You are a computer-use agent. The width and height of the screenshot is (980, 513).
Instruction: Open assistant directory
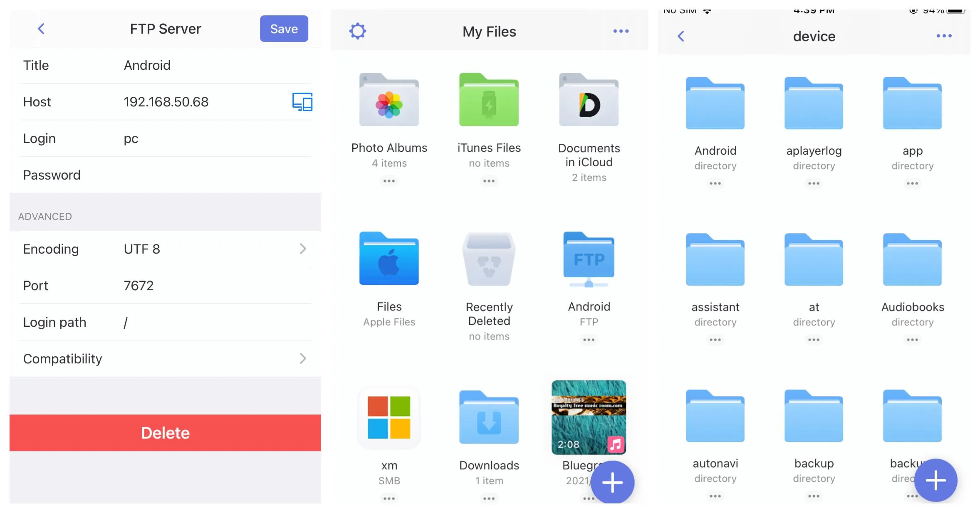pos(715,259)
